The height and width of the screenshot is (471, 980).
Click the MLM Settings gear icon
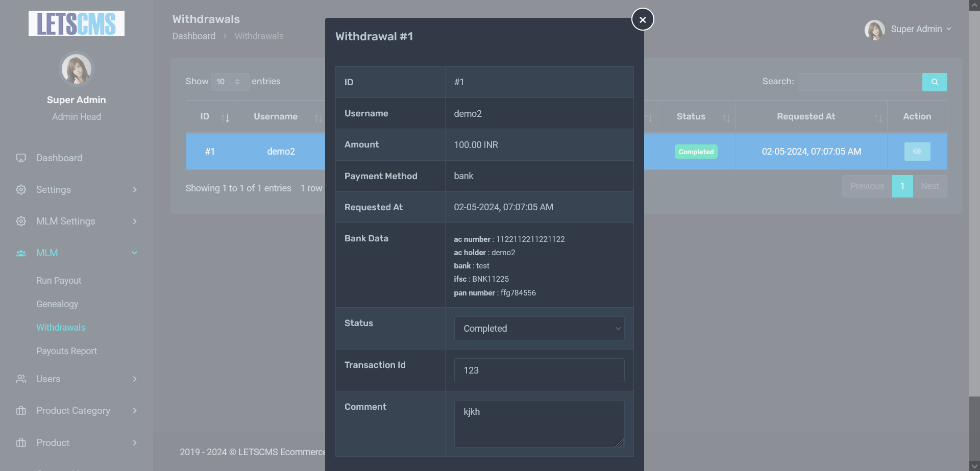21,221
